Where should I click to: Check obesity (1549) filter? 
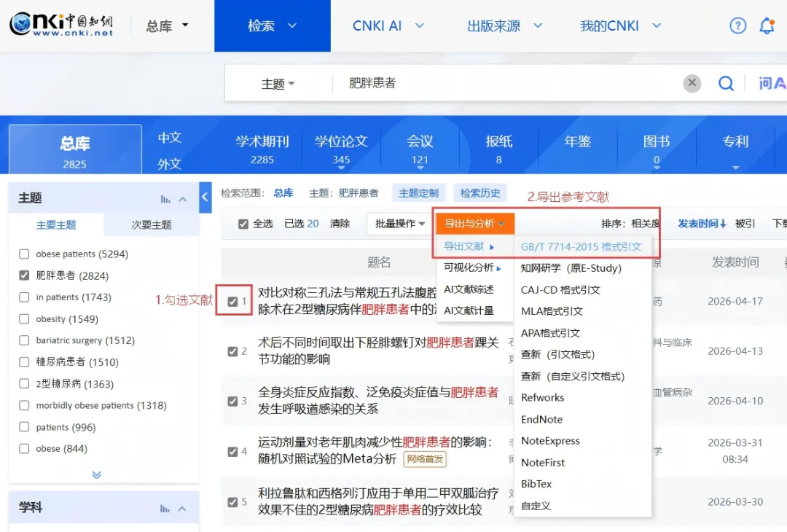point(24,318)
